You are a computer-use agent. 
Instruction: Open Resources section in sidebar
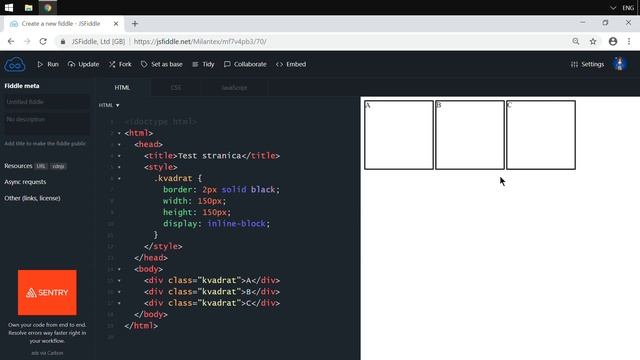click(x=18, y=166)
